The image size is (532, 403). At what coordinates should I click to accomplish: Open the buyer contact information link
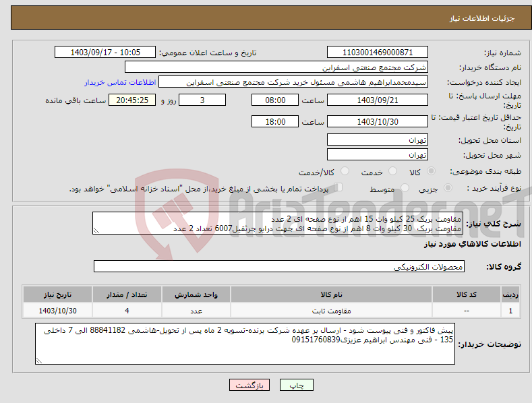(120, 82)
